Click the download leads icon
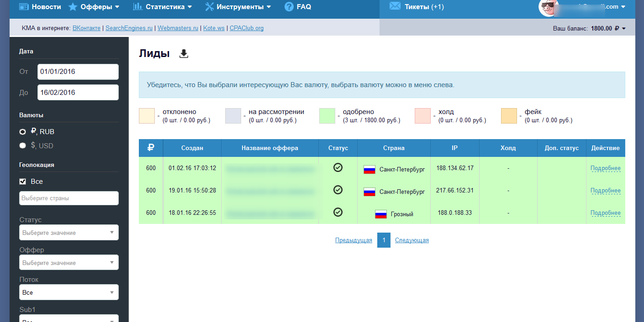The image size is (644, 322). (x=184, y=54)
